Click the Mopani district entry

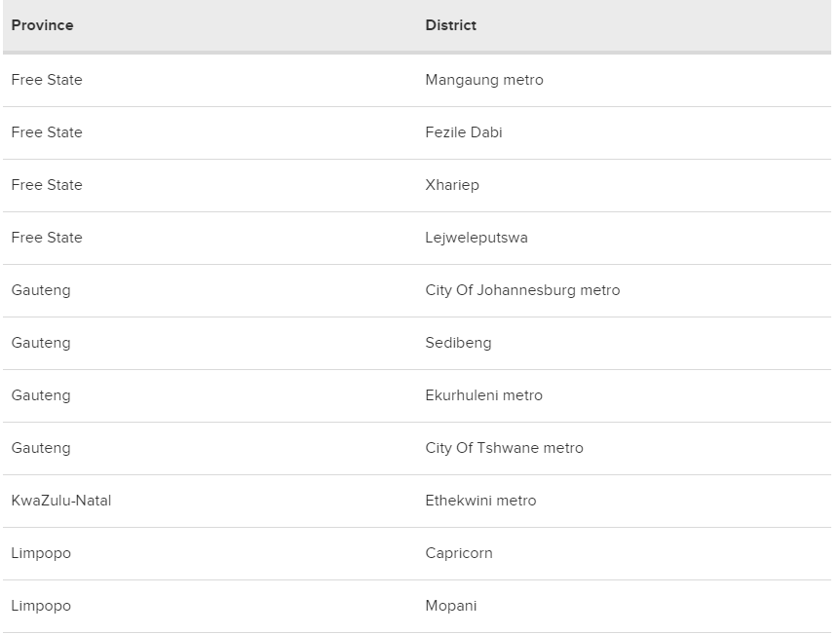(450, 606)
